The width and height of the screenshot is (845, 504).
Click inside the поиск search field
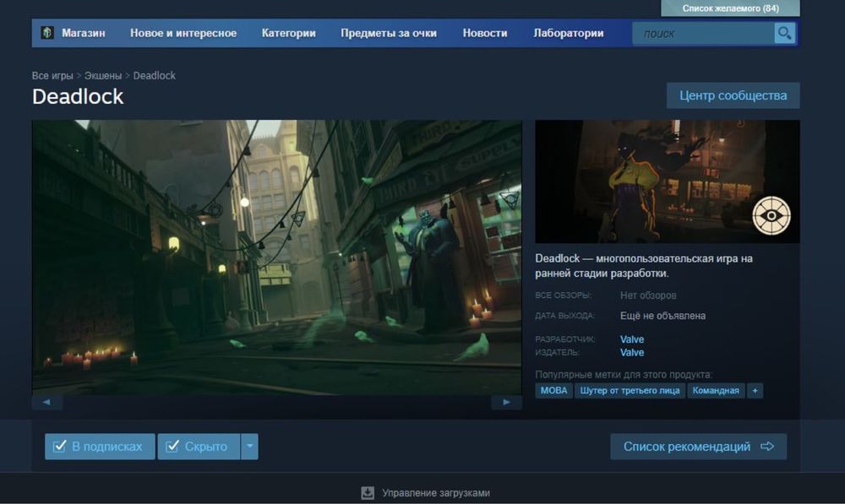click(703, 34)
